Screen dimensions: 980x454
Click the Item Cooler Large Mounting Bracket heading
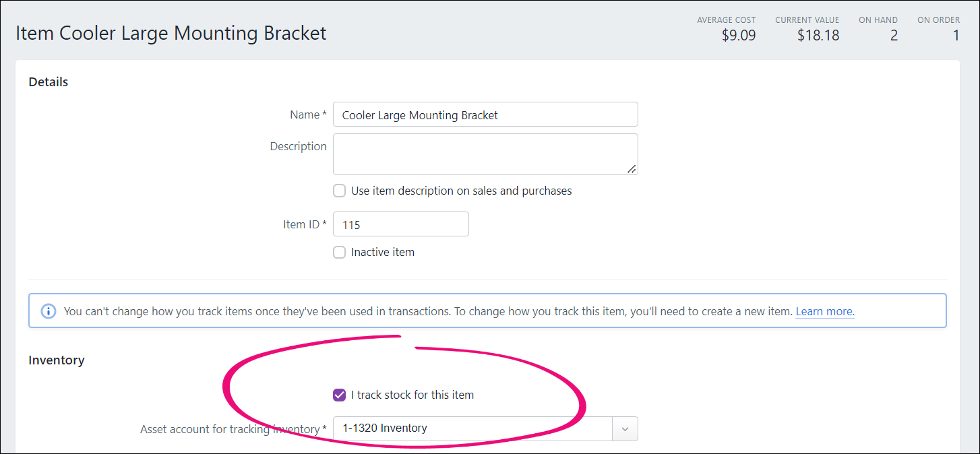coord(171,33)
